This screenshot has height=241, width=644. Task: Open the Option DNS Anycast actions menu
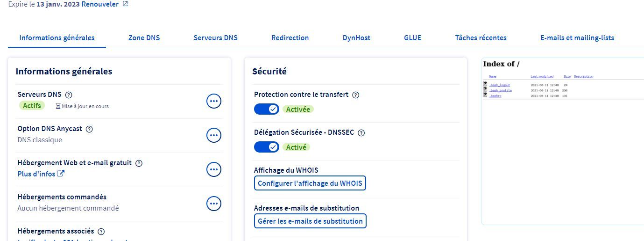pos(214,135)
